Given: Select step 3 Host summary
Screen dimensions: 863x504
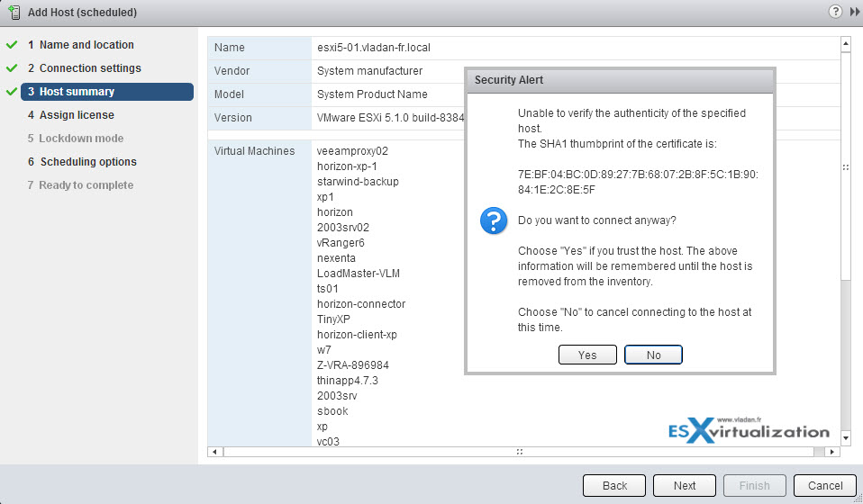Looking at the screenshot, I should click(x=107, y=92).
